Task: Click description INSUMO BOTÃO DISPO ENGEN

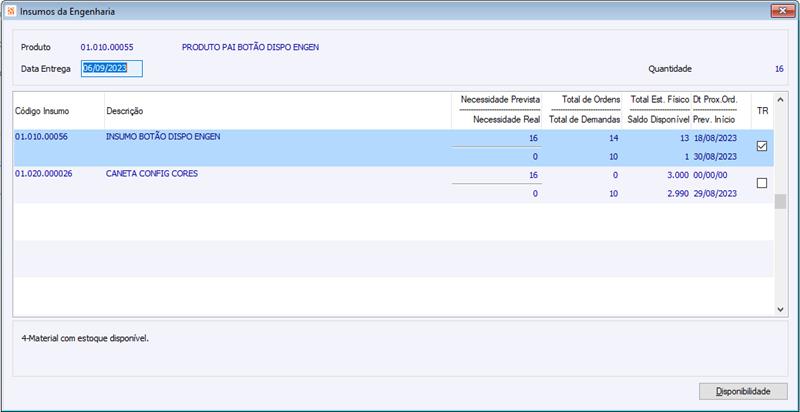Action: 163,137
